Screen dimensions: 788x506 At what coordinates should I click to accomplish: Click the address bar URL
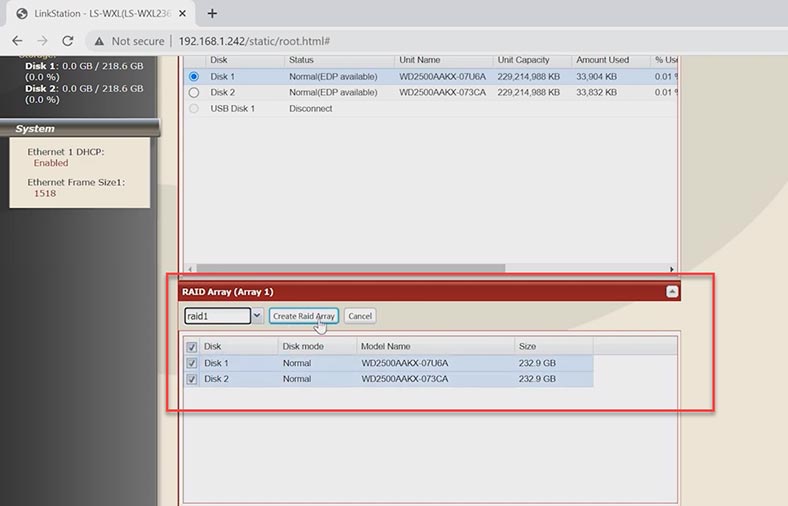point(254,41)
